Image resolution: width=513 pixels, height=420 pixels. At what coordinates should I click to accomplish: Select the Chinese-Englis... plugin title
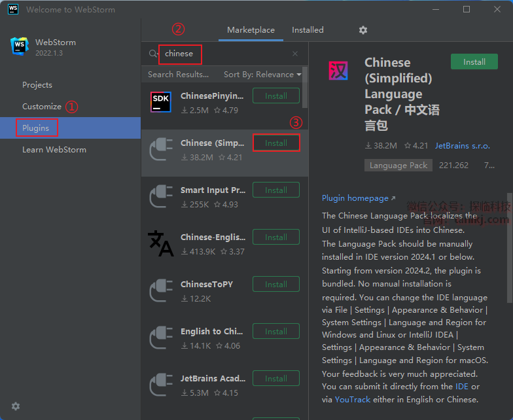[213, 237]
